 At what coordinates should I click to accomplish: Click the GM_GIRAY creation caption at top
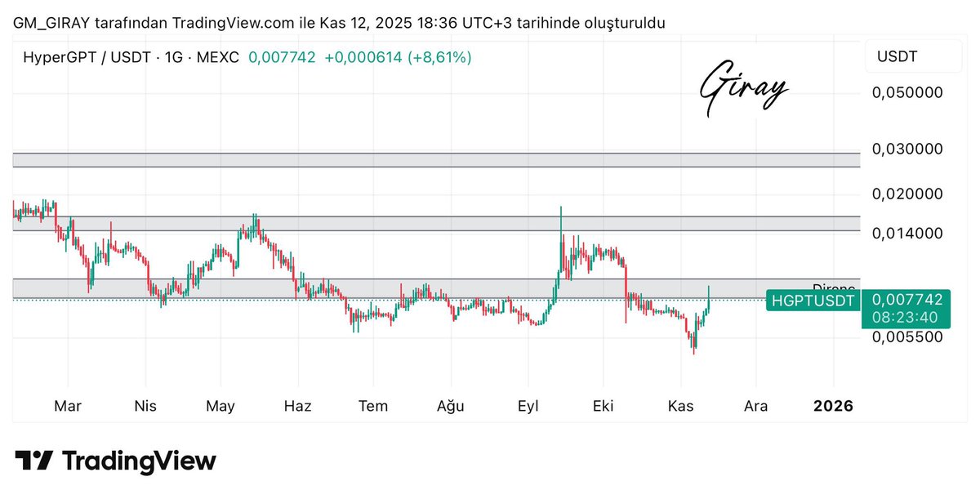pyautogui.click(x=339, y=23)
